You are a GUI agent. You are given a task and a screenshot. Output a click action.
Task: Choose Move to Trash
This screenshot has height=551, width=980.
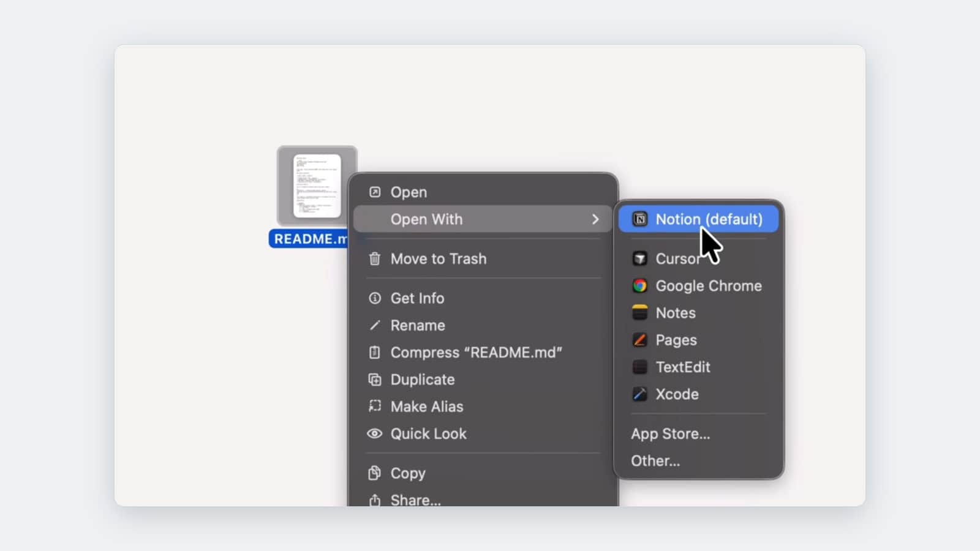[483, 259]
